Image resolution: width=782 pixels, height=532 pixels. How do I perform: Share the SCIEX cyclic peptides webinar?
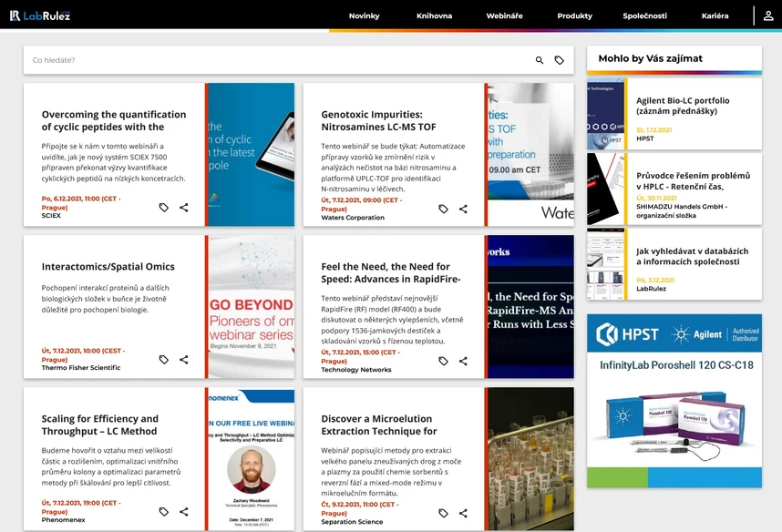(x=184, y=208)
